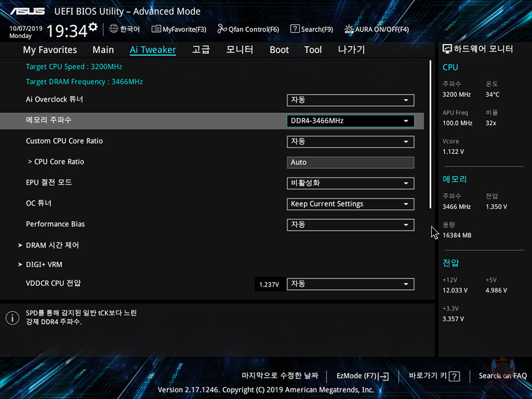Viewport: 532px width, 399px height.
Task: Click the 19:34 clock display
Action: click(67, 31)
